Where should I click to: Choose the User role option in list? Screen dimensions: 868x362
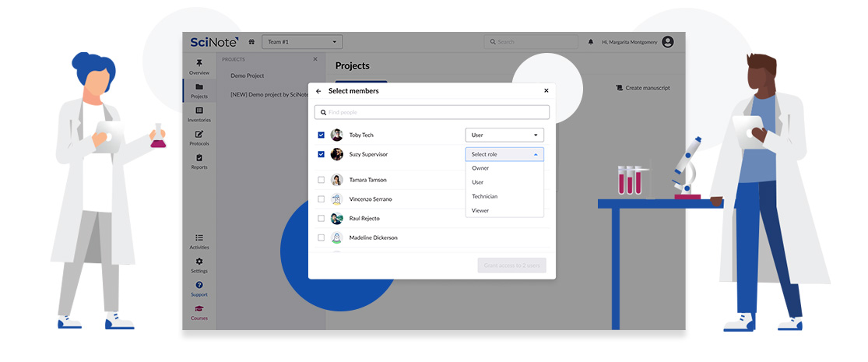tap(504, 182)
